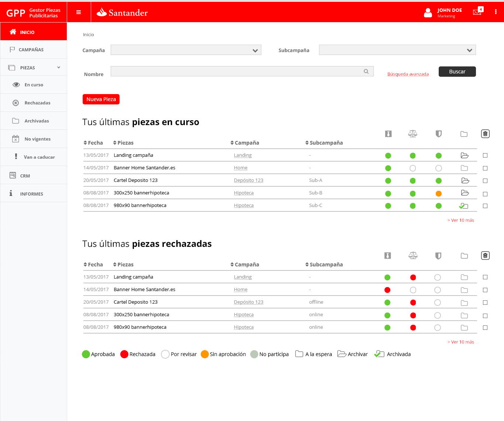Click Ver 10 más under piezas en curso
The height and width of the screenshot is (421, 504).
point(461,220)
